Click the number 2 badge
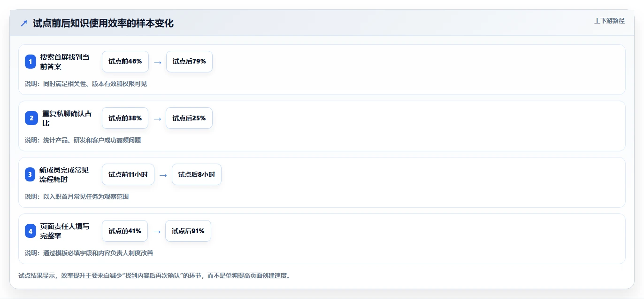Viewport: 644px width, 299px height. tap(31, 118)
